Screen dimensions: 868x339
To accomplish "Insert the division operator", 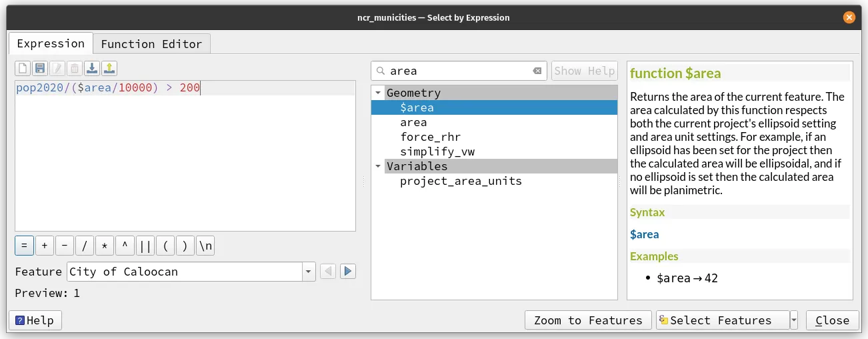I will point(84,246).
